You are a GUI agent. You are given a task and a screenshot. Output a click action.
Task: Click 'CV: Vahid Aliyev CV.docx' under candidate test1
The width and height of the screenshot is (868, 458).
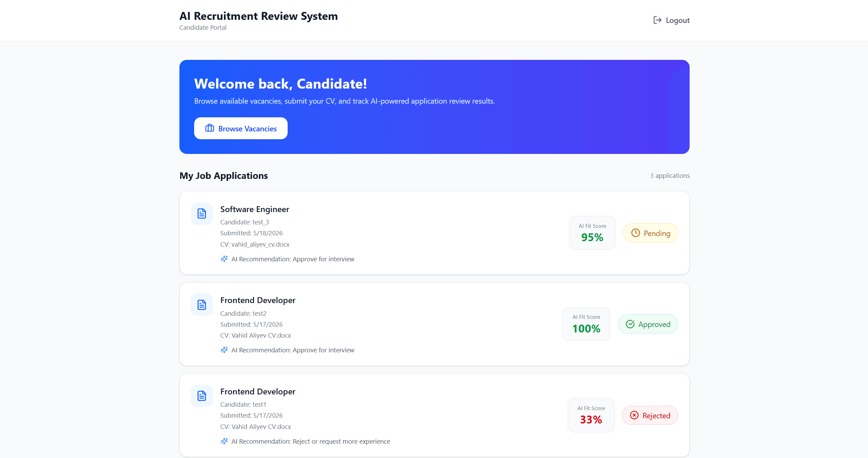tap(255, 427)
